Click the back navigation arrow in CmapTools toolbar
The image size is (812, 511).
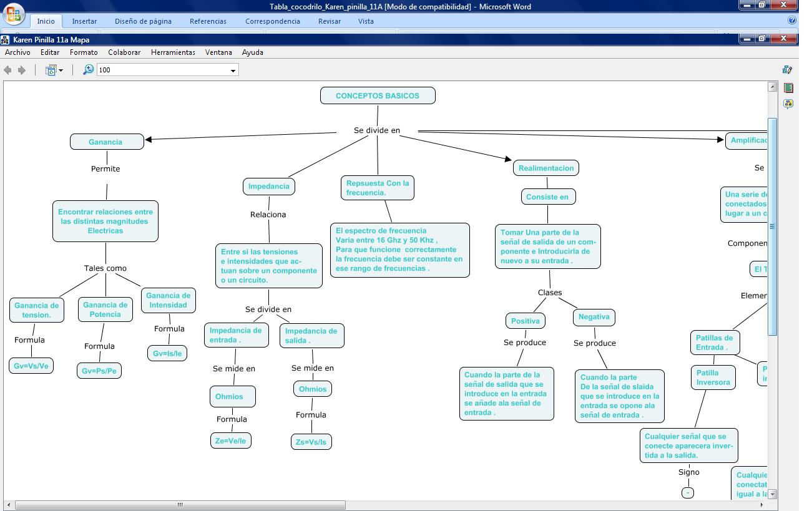(7, 69)
